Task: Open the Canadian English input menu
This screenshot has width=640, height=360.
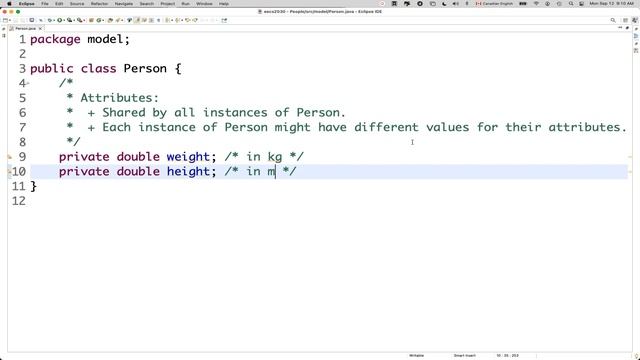Action: (x=494, y=4)
